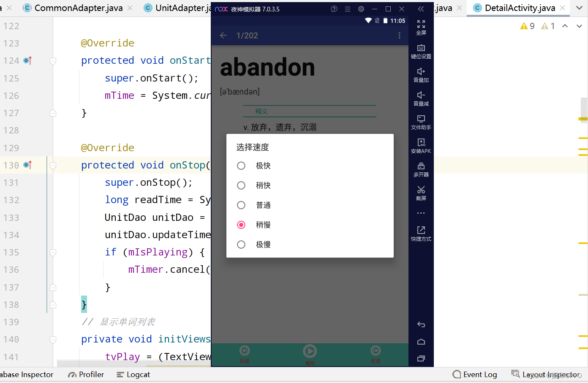This screenshot has width=588, height=383.
Task: Close the CommonAdapter.java tab
Action: click(130, 8)
